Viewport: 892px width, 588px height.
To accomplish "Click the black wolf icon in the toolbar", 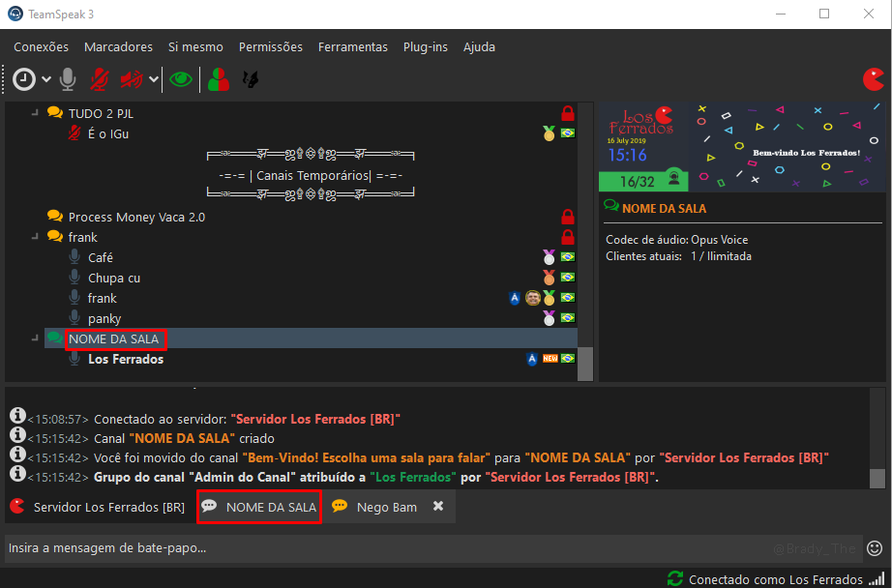I will pos(250,79).
